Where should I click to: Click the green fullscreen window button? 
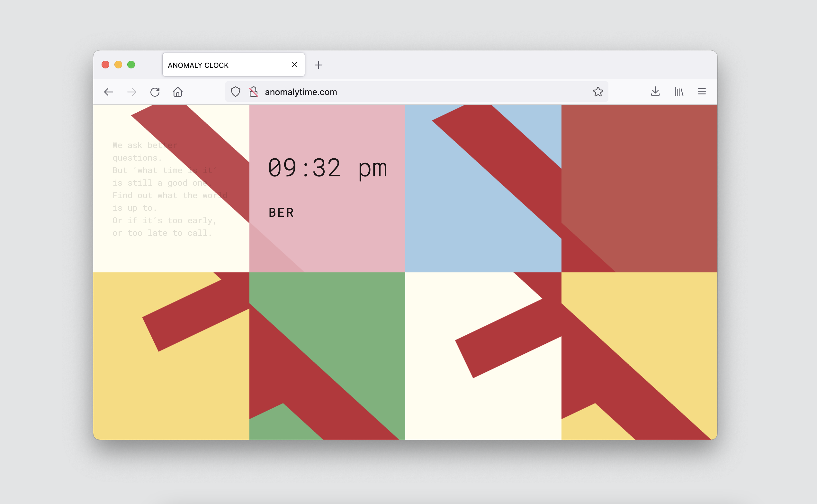click(131, 65)
